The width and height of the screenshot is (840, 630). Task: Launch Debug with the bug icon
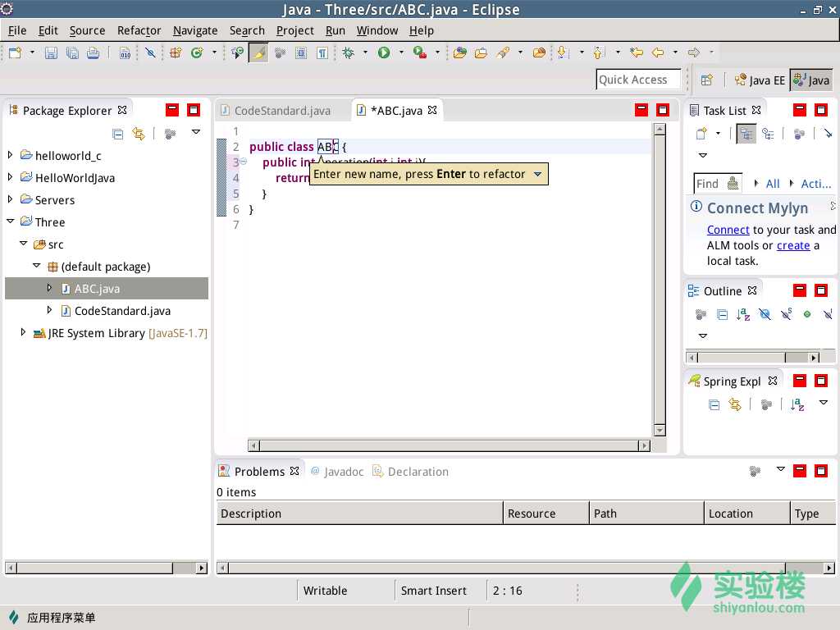click(348, 52)
